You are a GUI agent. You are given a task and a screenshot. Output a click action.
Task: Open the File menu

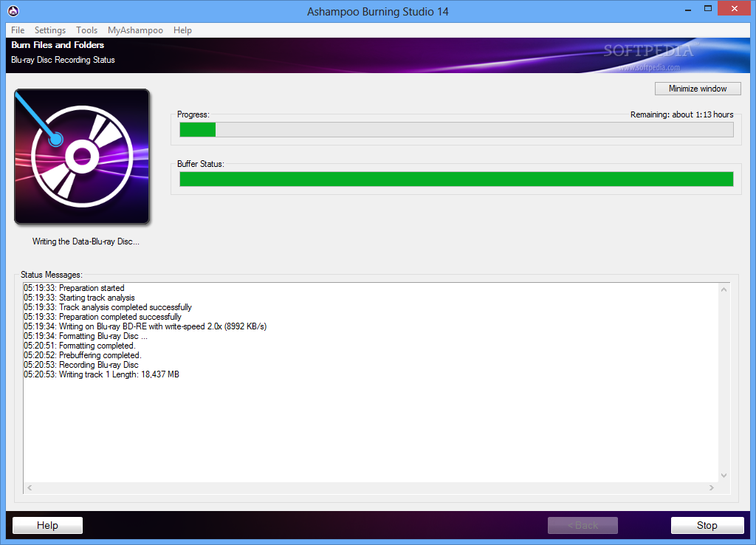[18, 30]
